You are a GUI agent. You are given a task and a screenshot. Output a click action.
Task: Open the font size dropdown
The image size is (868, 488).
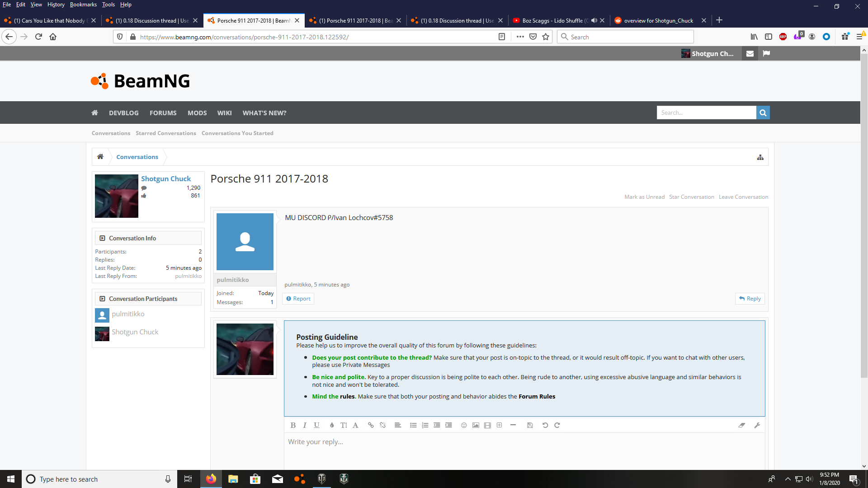coord(344,425)
